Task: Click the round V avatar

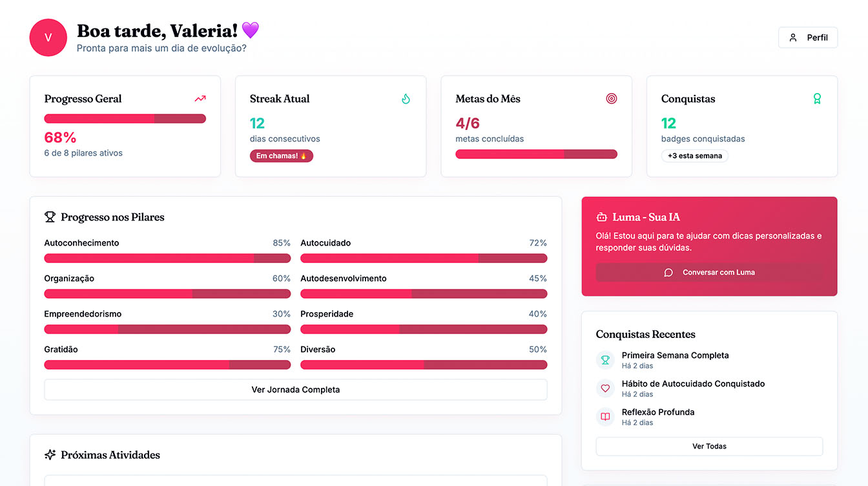Action: (48, 37)
